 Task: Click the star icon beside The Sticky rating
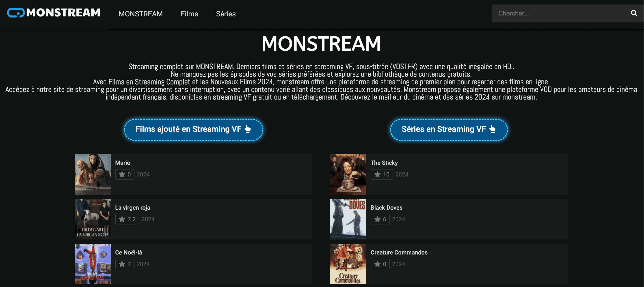pyautogui.click(x=377, y=174)
